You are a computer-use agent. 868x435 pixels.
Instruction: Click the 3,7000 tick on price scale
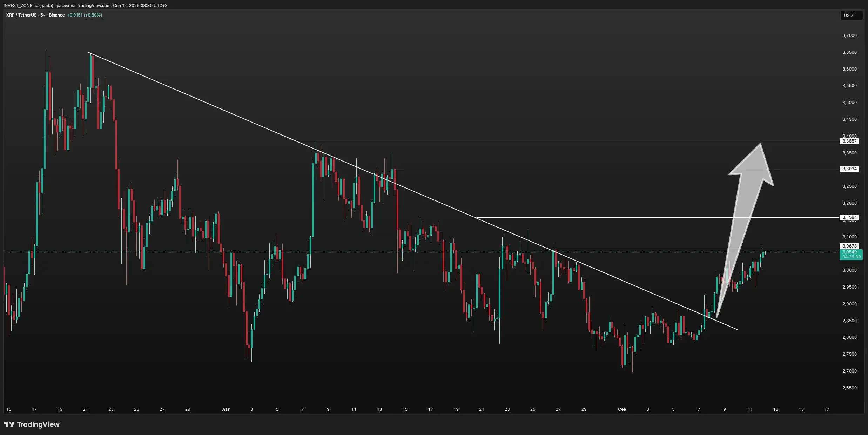pos(849,35)
